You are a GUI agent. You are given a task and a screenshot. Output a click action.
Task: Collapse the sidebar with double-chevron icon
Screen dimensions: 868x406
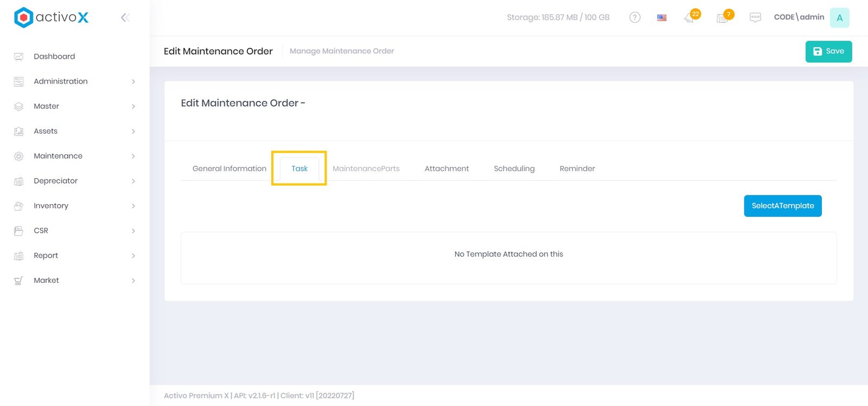[x=125, y=18]
